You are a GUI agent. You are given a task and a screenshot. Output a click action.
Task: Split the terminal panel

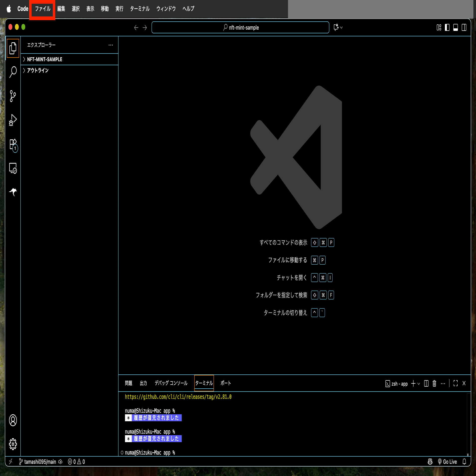426,383
